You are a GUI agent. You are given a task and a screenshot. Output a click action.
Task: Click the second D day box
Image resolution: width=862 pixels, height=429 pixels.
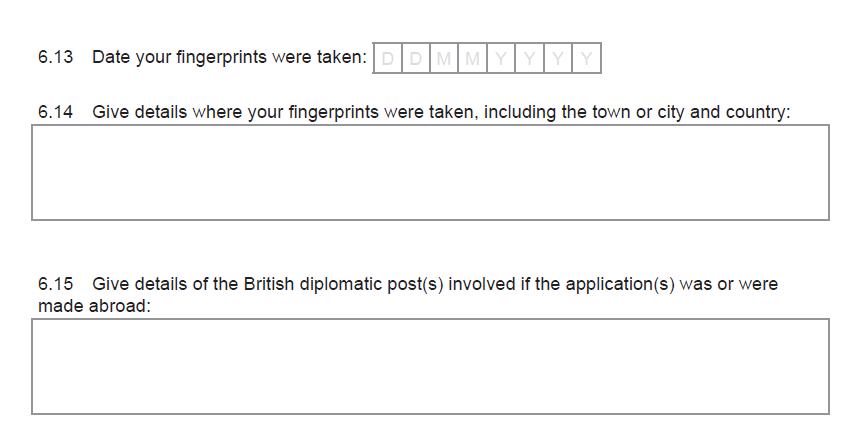click(415, 58)
